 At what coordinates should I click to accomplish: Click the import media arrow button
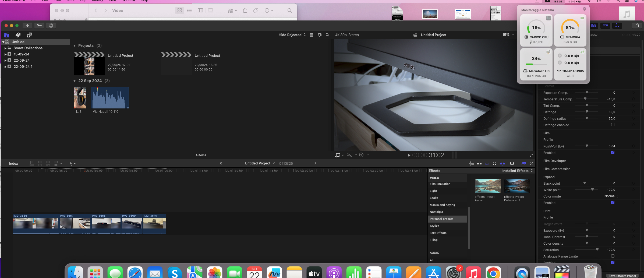tap(27, 26)
